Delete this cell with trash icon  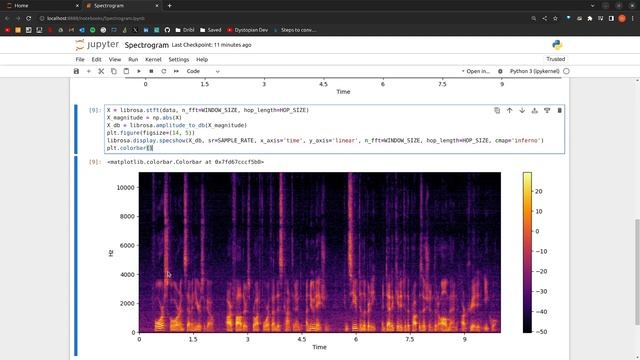560,110
